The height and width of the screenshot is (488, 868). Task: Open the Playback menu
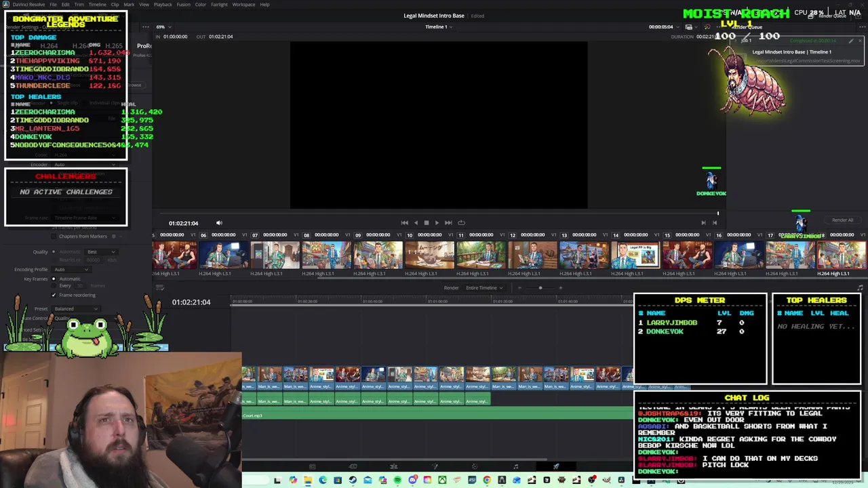point(163,5)
